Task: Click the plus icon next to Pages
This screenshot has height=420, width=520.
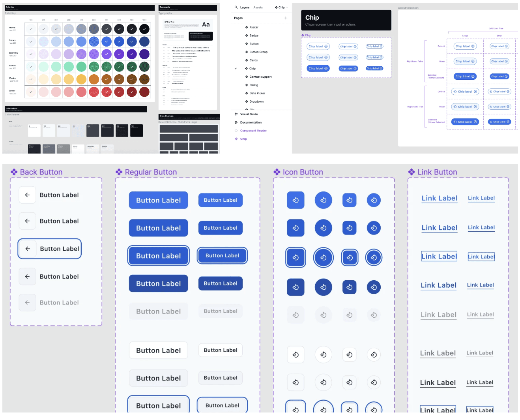Action: coord(286,18)
